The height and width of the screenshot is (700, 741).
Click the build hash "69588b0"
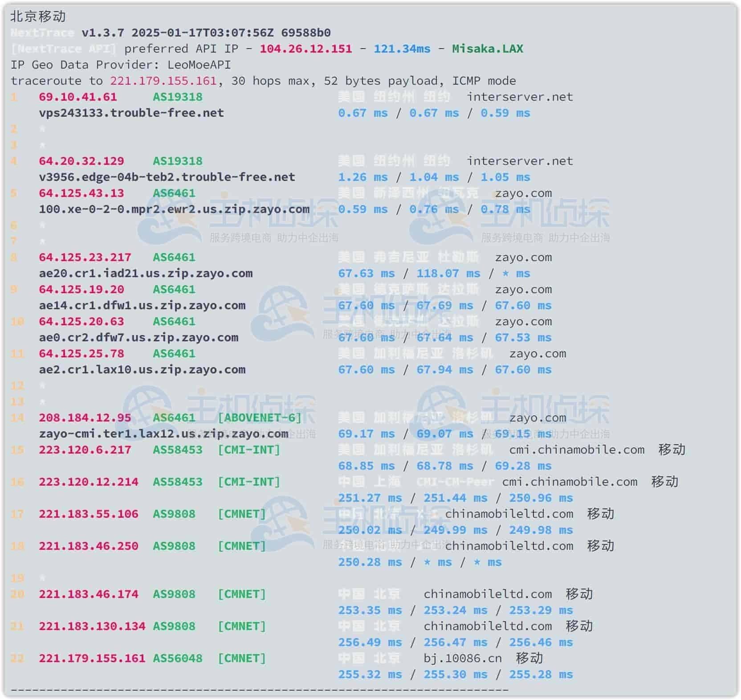(306, 33)
